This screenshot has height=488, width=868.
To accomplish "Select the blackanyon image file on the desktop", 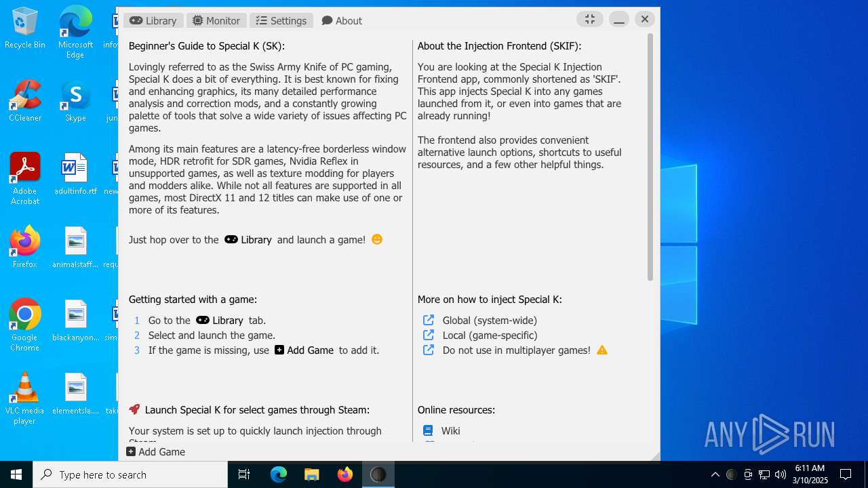I will [x=75, y=321].
